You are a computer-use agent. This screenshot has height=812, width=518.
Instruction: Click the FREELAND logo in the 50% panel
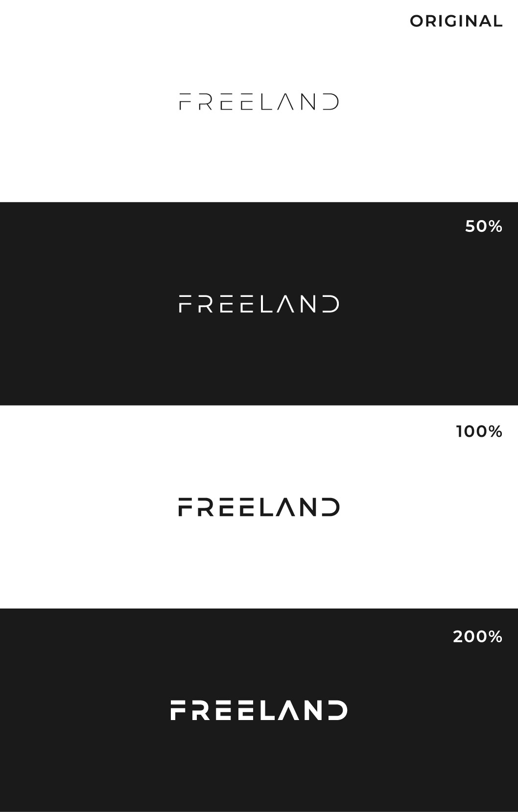(x=259, y=304)
